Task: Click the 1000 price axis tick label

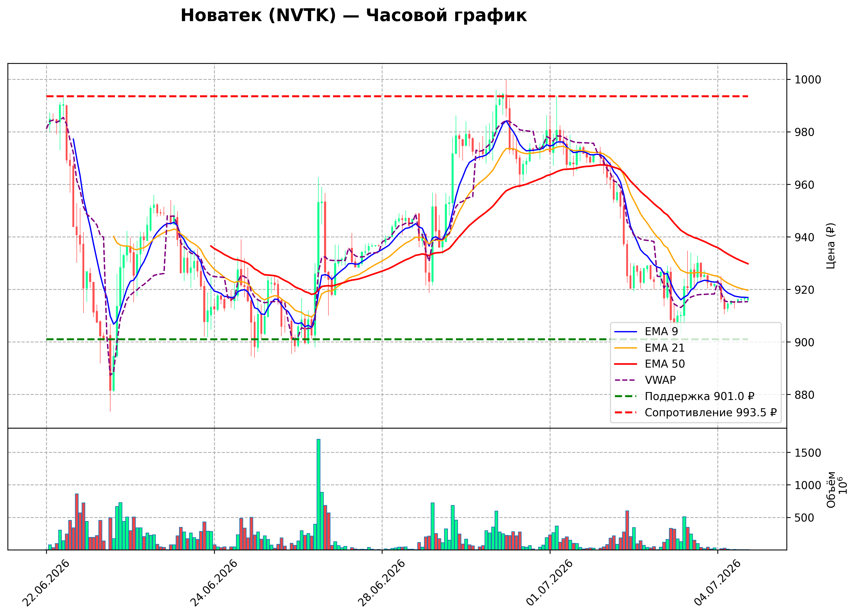Action: coord(808,80)
